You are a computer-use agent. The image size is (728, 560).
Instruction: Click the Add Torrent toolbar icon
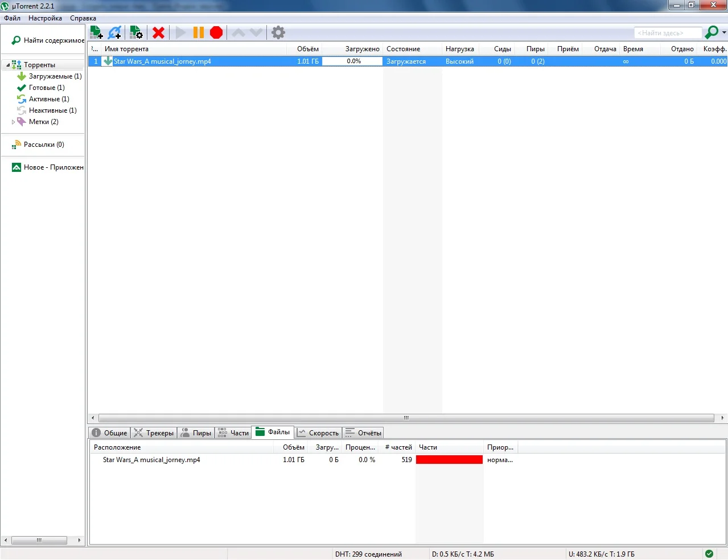96,32
